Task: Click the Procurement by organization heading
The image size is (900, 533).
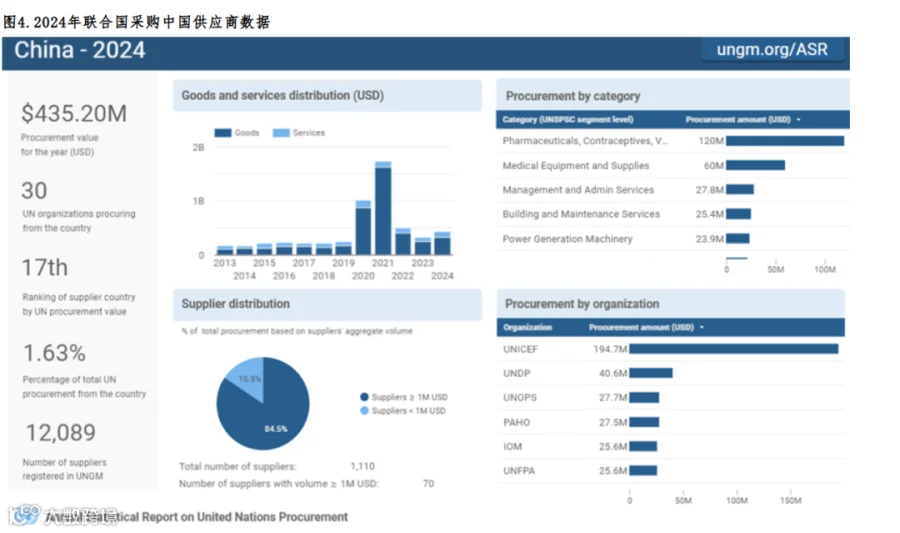Action: (x=582, y=304)
